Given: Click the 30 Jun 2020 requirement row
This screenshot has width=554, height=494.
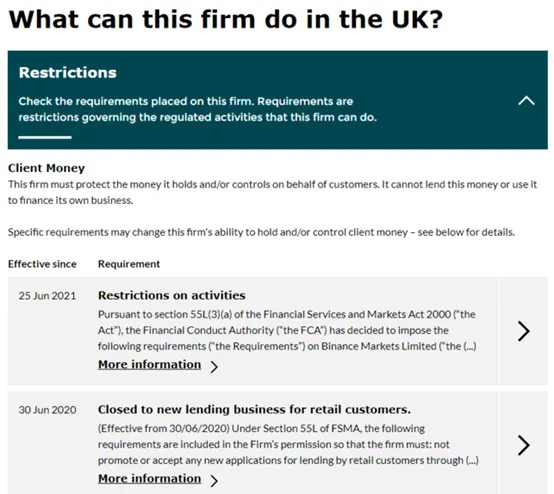Looking at the screenshot, I should point(278,443).
